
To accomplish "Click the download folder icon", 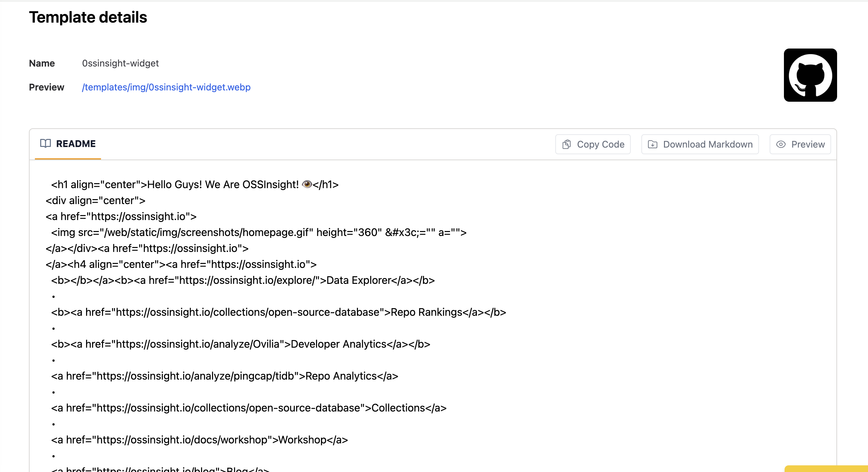I will tap(653, 144).
